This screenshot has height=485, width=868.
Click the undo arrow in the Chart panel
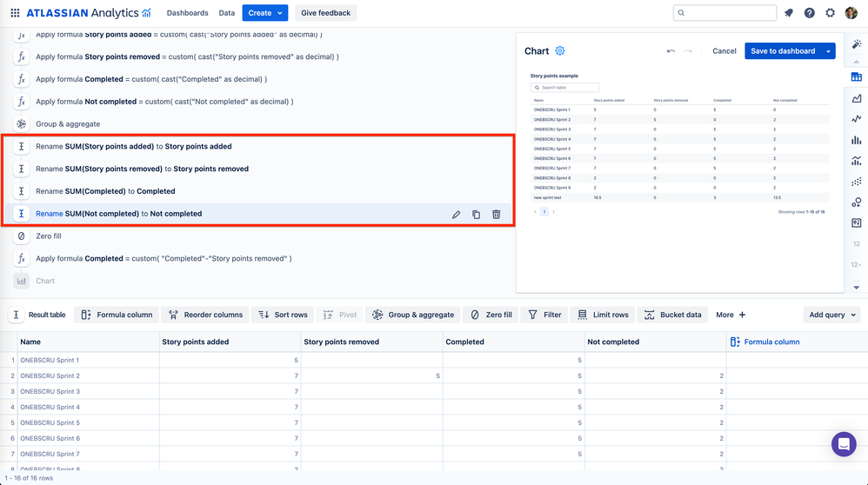click(x=671, y=51)
